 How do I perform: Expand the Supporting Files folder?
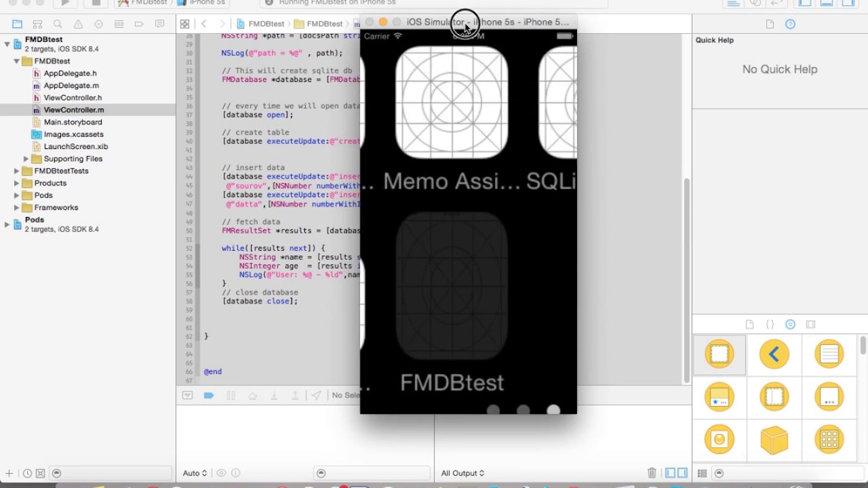(x=26, y=159)
